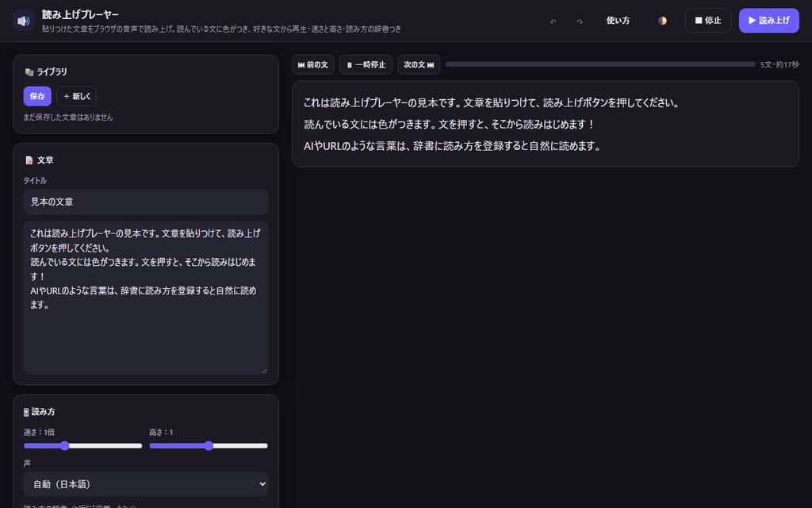The image size is (812, 508).
Task: Click inside the main text area
Action: pyautogui.click(x=146, y=298)
